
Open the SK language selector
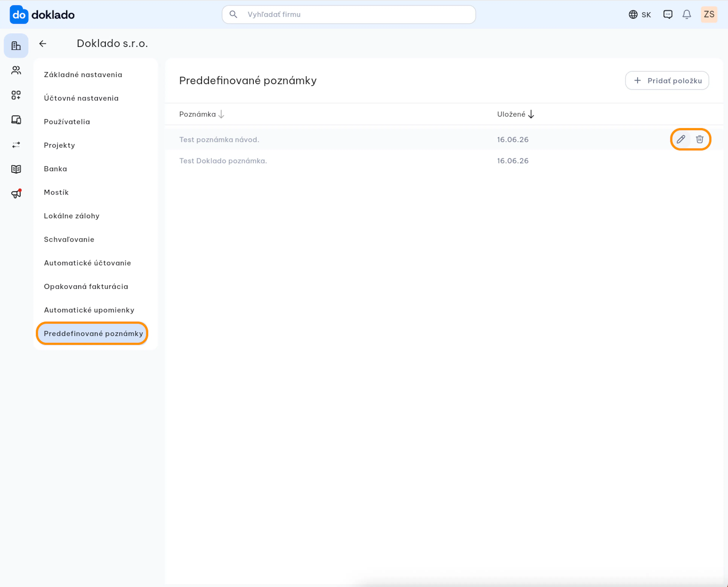(640, 15)
